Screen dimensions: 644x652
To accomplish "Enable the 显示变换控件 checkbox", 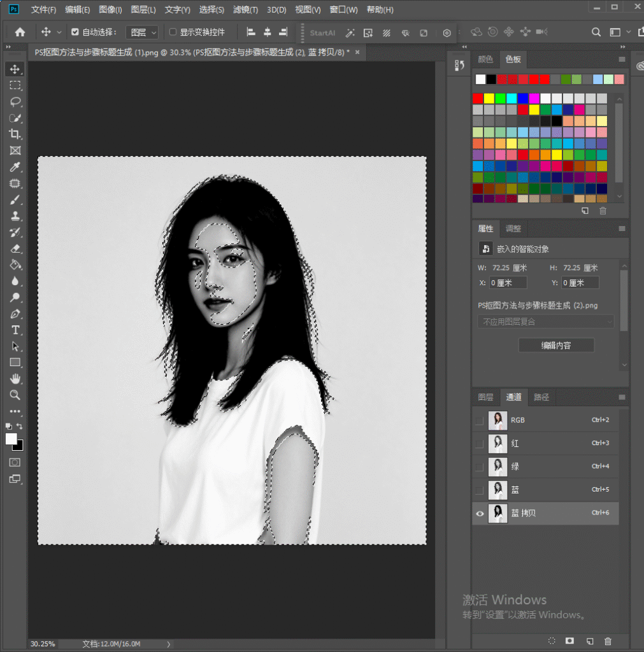I will pyautogui.click(x=173, y=32).
